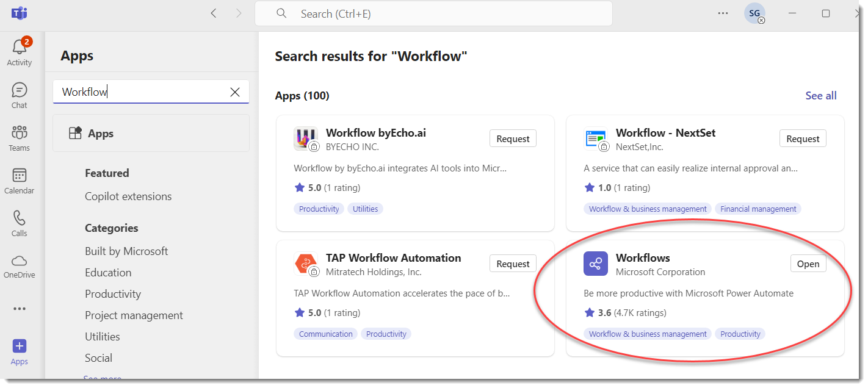The height and width of the screenshot is (388, 868).
Task: Click the Financial management tag
Action: (x=758, y=209)
